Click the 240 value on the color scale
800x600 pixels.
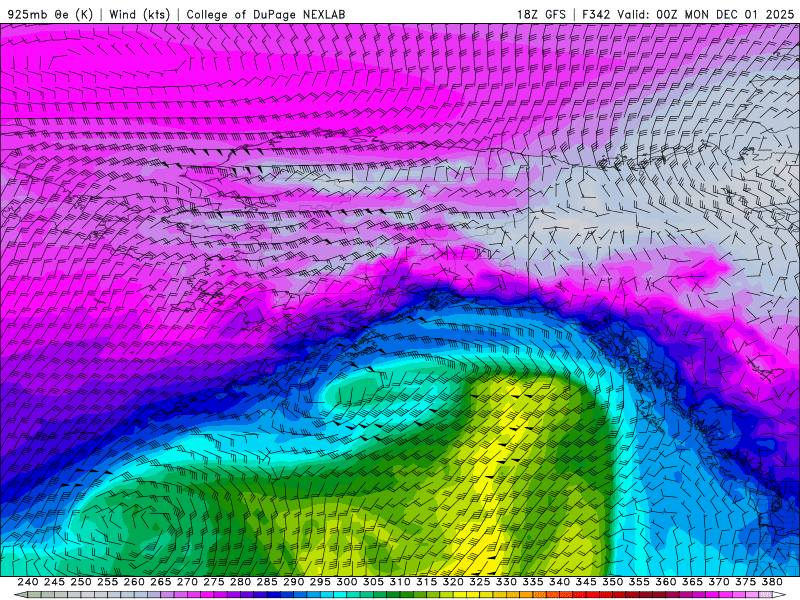pyautogui.click(x=28, y=582)
